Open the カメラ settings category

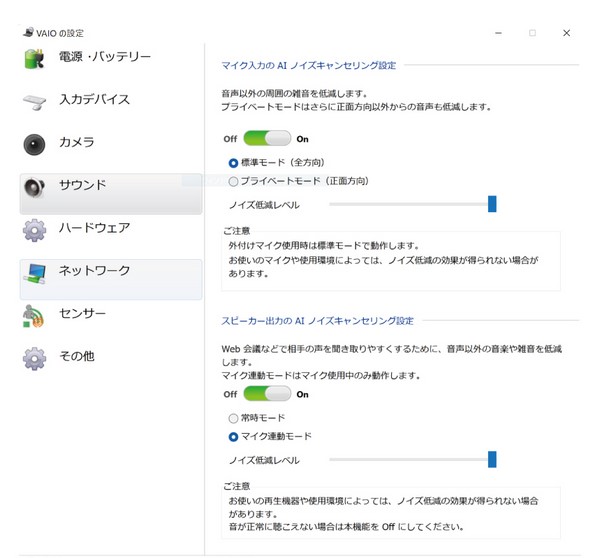point(111,145)
